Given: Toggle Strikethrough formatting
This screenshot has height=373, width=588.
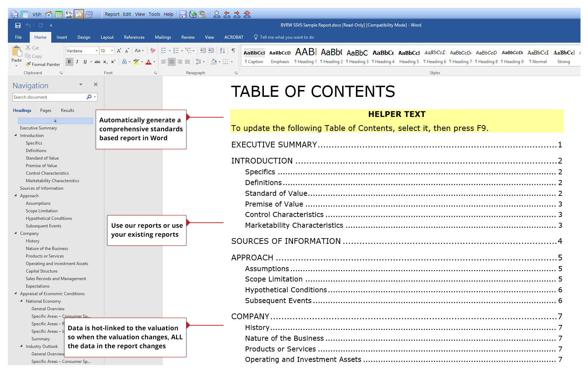Looking at the screenshot, I should click(x=98, y=62).
